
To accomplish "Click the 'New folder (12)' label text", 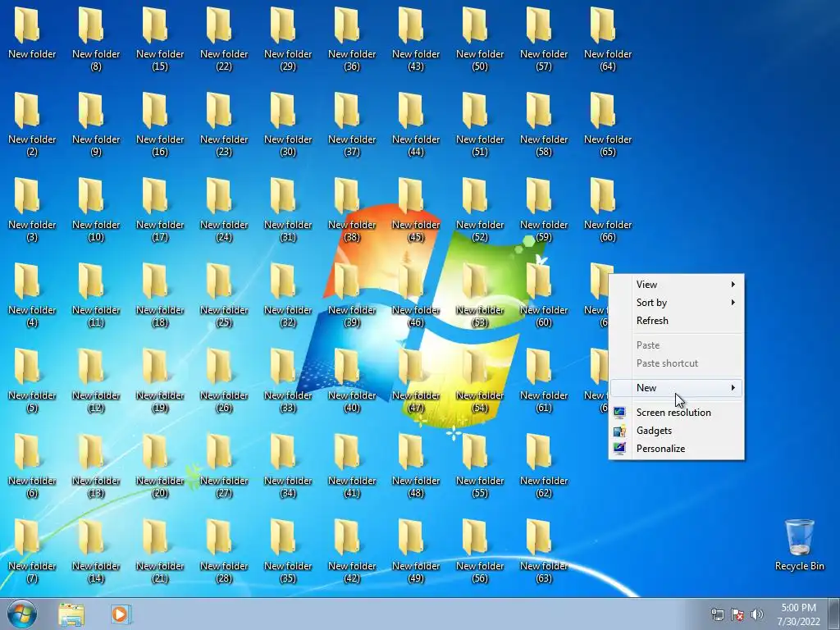I will [x=96, y=402].
